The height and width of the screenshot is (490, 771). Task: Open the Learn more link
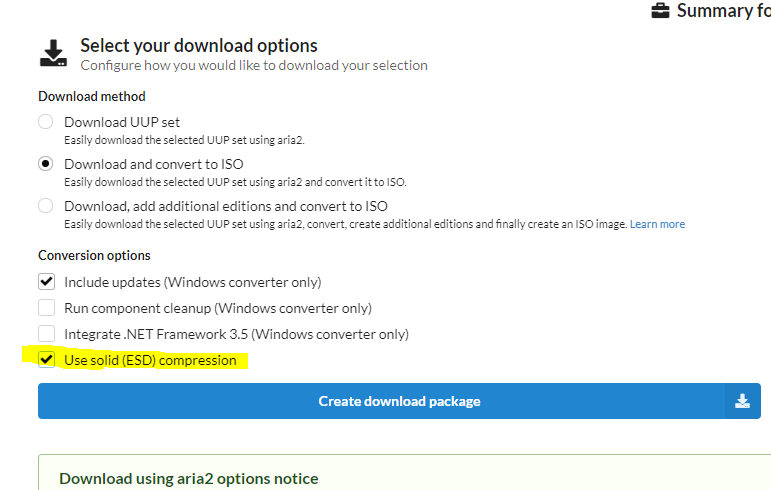(657, 224)
